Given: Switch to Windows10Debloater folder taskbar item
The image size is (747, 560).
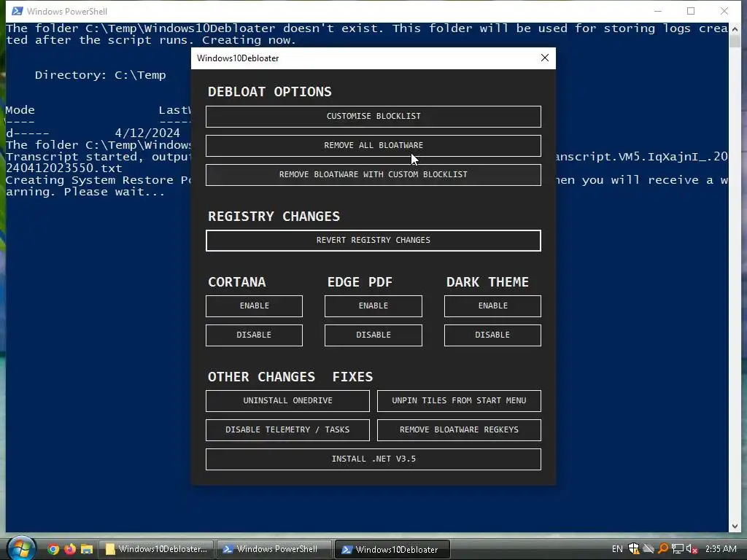Looking at the screenshot, I should click(x=156, y=549).
